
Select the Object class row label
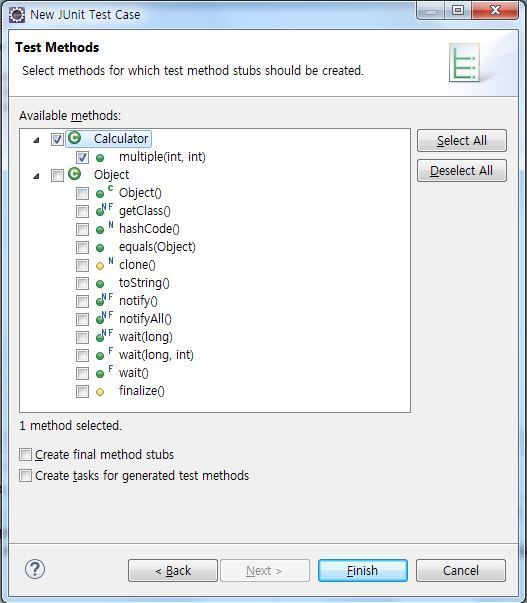click(x=112, y=175)
